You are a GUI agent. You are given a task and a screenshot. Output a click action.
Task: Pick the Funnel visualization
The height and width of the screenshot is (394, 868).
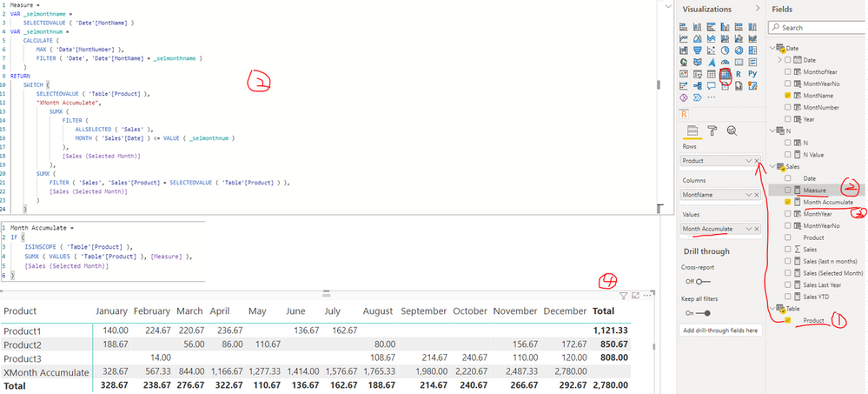(x=698, y=50)
